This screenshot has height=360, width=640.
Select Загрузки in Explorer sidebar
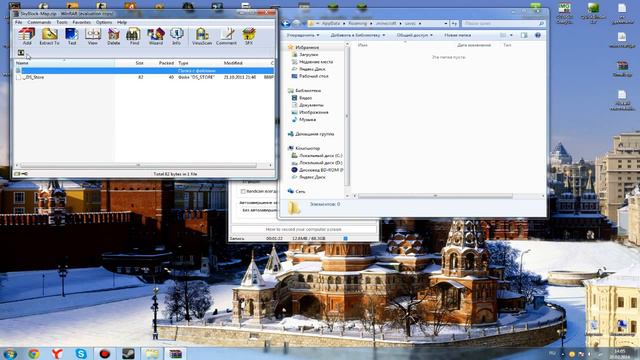click(309, 55)
